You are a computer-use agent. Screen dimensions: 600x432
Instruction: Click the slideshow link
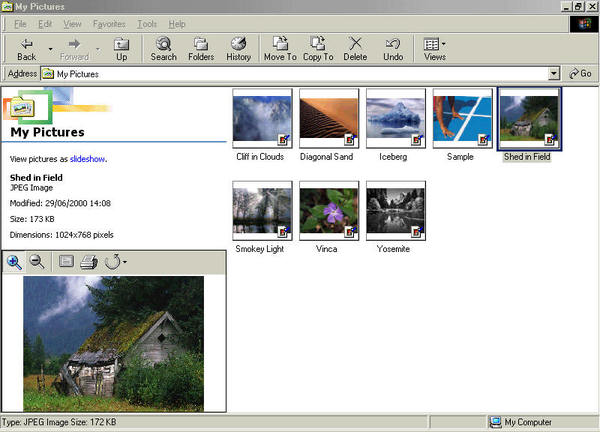pos(87,158)
